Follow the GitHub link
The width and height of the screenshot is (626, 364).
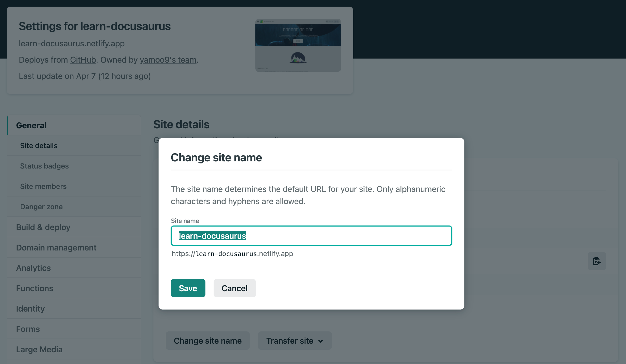(83, 60)
